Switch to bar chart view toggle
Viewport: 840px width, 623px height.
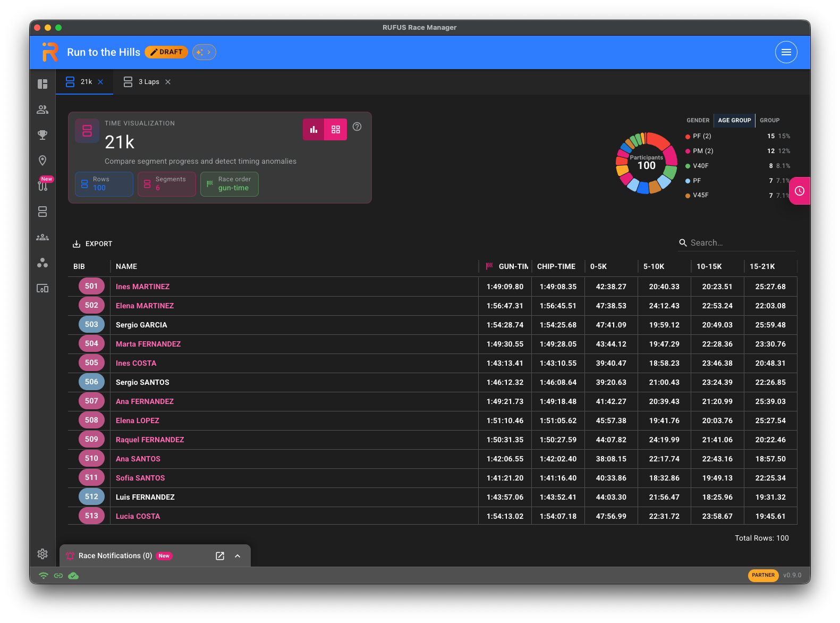tap(313, 129)
